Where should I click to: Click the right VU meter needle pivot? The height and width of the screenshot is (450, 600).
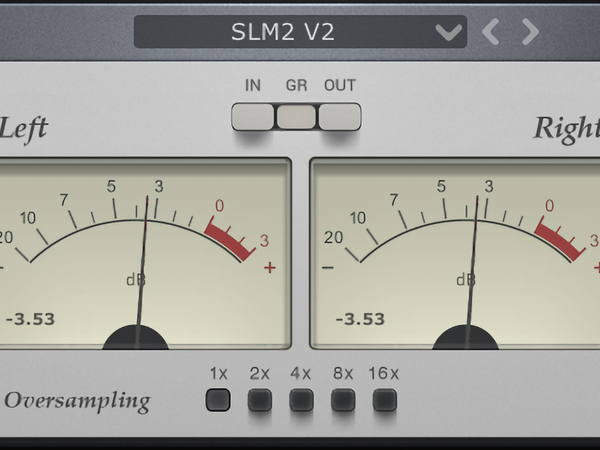click(466, 338)
